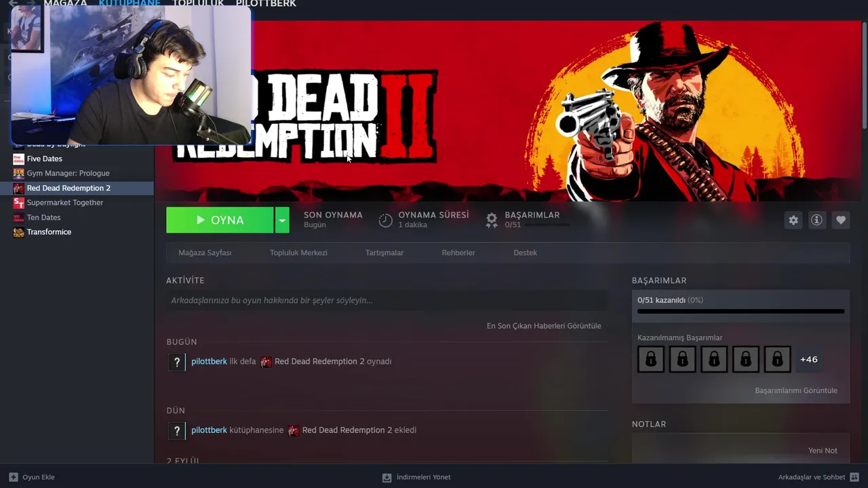This screenshot has height=488, width=868.
Task: Open Destek tab
Action: coord(525,253)
